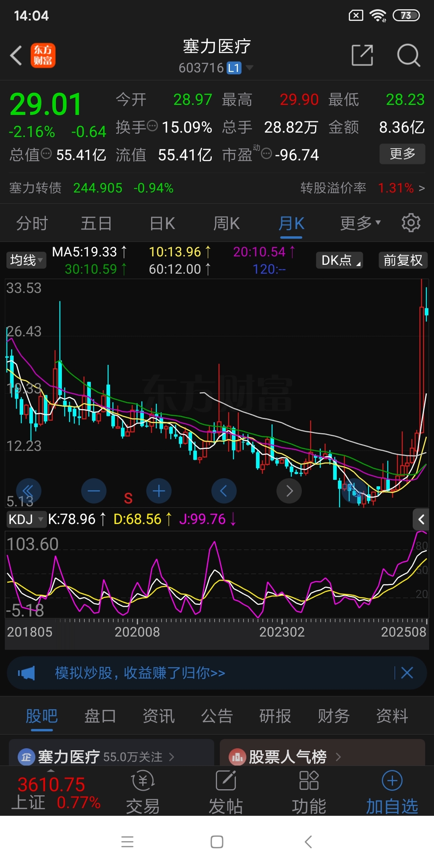The image size is (434, 868).
Task: Collapse side panel with left chevron tab
Action: (421, 519)
